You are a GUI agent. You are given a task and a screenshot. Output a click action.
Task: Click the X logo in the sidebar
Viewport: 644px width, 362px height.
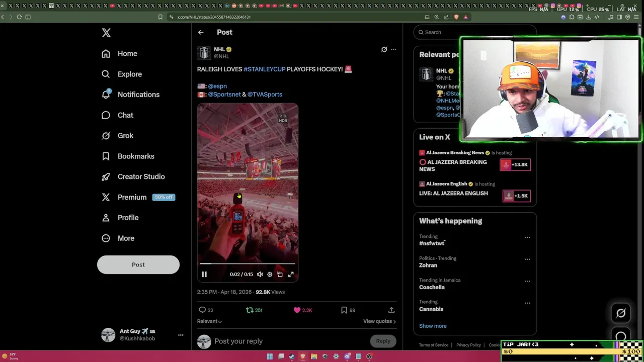(106, 33)
